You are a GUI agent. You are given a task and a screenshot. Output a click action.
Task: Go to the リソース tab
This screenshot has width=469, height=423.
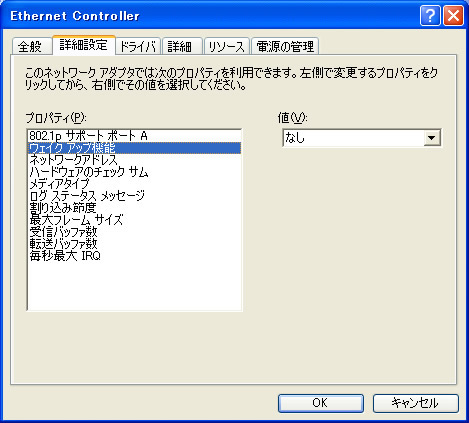pyautogui.click(x=227, y=46)
